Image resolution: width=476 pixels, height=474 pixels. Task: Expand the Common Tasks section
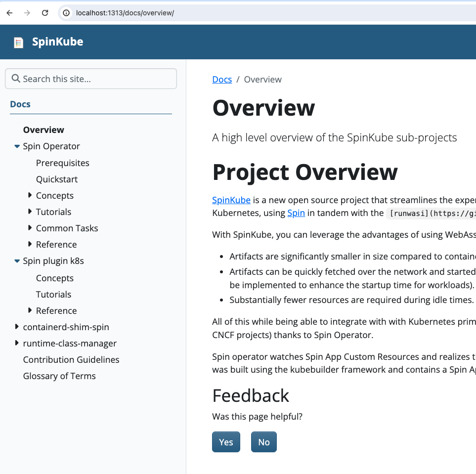[x=30, y=228]
